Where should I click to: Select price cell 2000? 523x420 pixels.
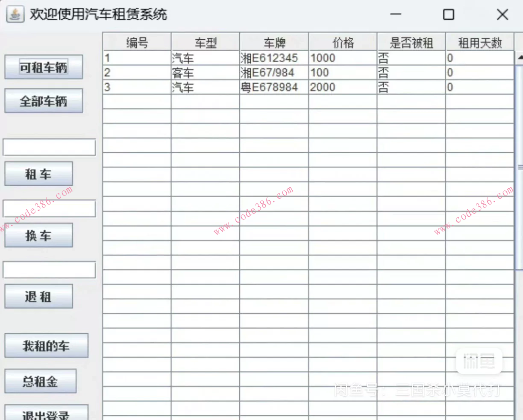click(x=343, y=87)
